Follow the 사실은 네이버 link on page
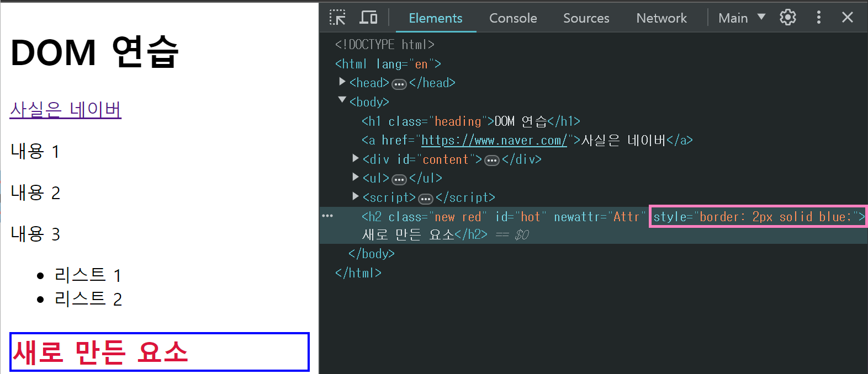This screenshot has height=374, width=868. click(66, 109)
